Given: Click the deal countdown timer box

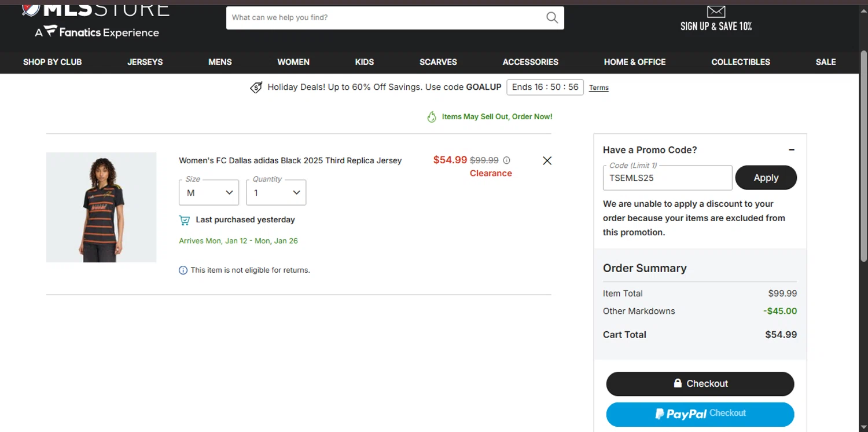Looking at the screenshot, I should pos(545,87).
